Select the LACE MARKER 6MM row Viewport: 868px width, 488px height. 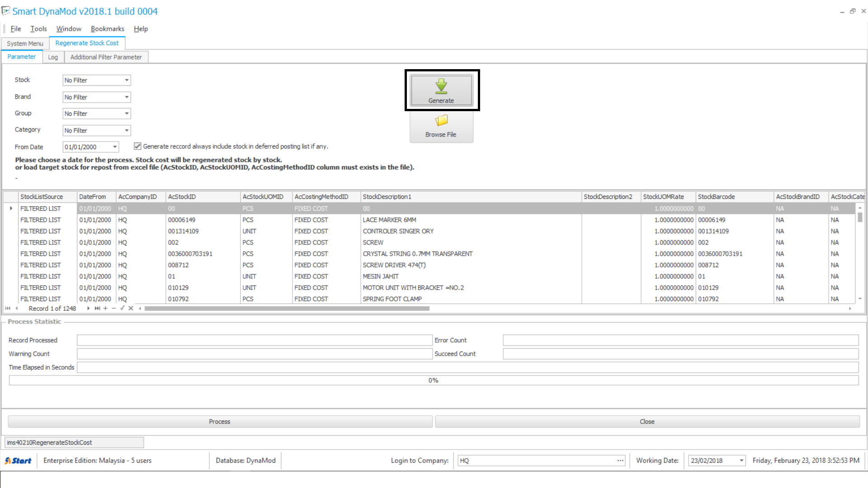click(x=389, y=220)
